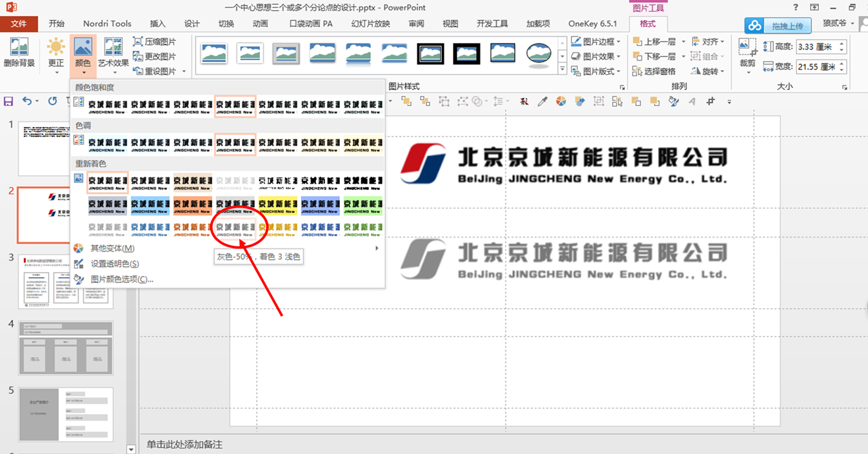Click the greyed letter A icon in toolbar
The width and height of the screenshot is (868, 454).
(x=692, y=101)
